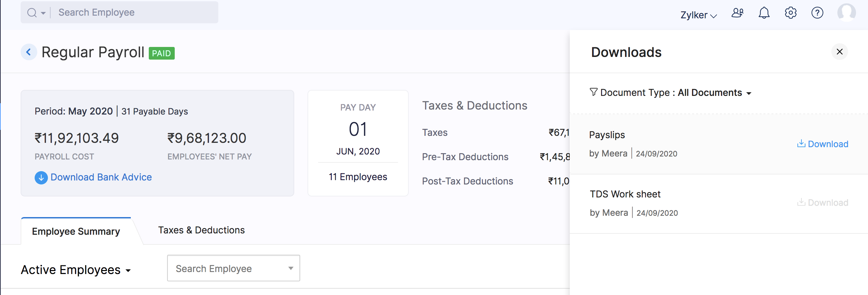Download the TDS Work sheet
868x295 pixels.
click(x=822, y=203)
